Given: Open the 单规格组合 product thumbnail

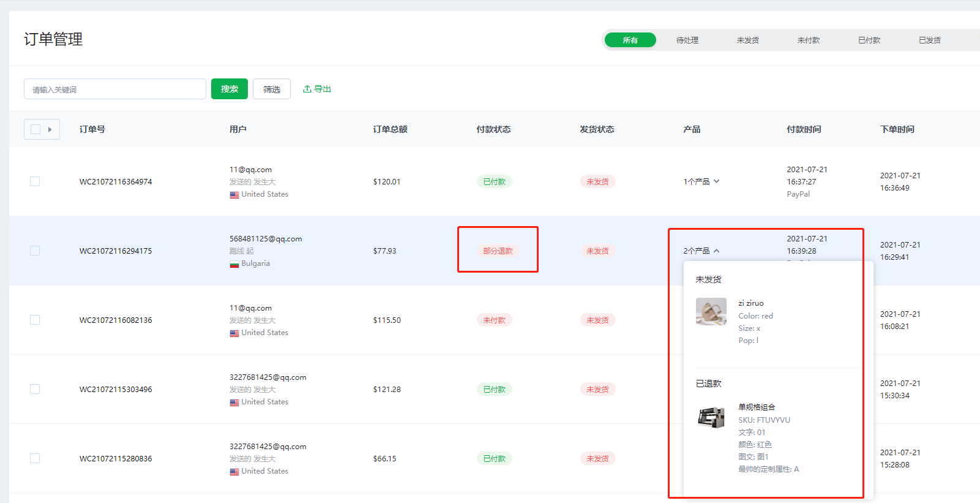Looking at the screenshot, I should point(711,417).
